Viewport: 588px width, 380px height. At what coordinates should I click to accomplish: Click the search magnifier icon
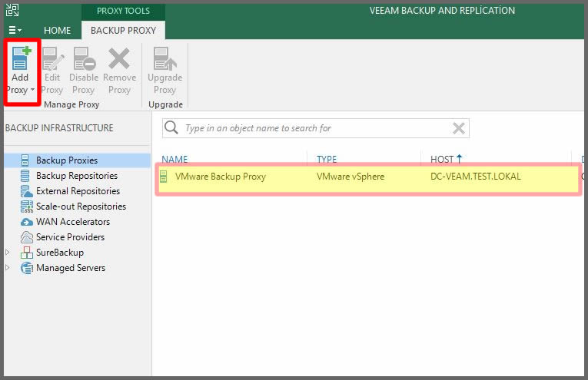coord(171,127)
